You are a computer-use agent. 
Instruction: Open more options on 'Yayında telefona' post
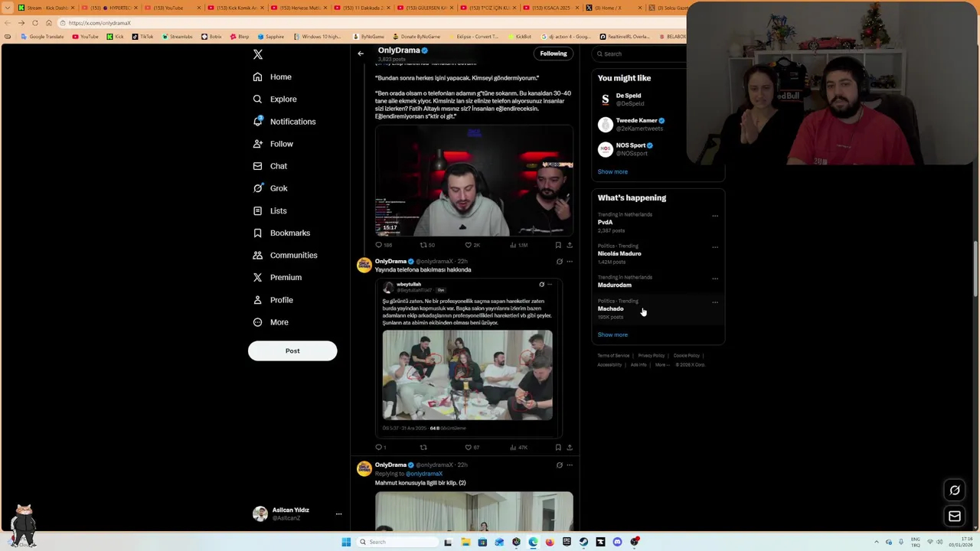(x=569, y=262)
